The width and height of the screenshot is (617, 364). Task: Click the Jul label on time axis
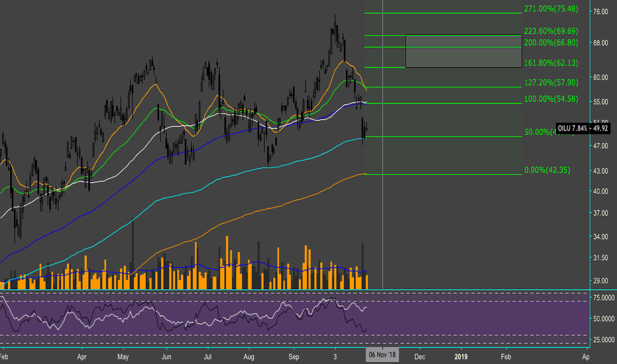pos(207,357)
